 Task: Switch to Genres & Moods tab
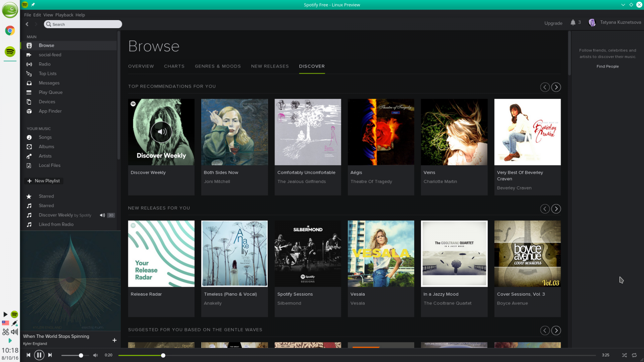point(218,66)
